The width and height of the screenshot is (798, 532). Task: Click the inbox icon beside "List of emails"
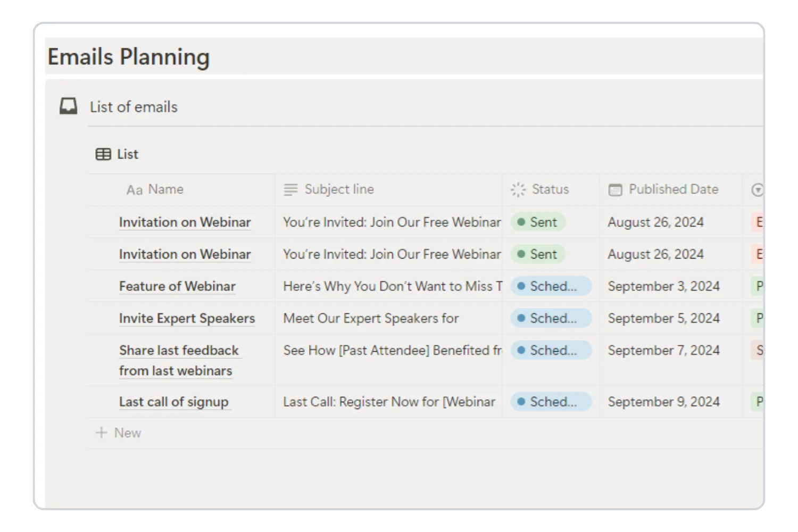(68, 106)
